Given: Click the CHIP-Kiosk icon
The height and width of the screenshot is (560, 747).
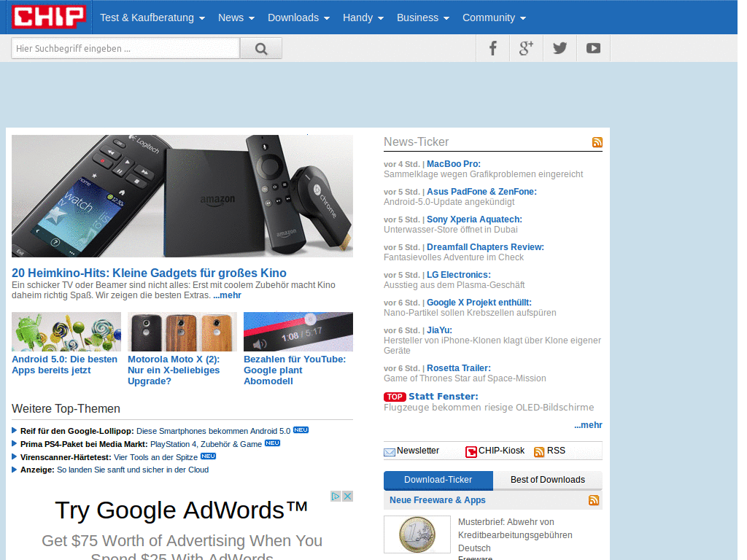Looking at the screenshot, I should click(x=471, y=452).
